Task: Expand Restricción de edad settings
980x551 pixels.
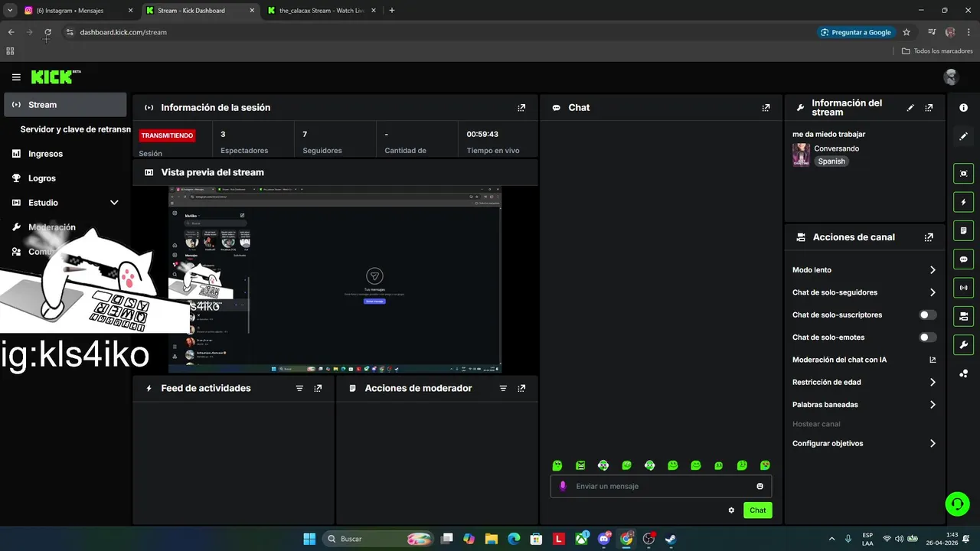Action: [933, 382]
